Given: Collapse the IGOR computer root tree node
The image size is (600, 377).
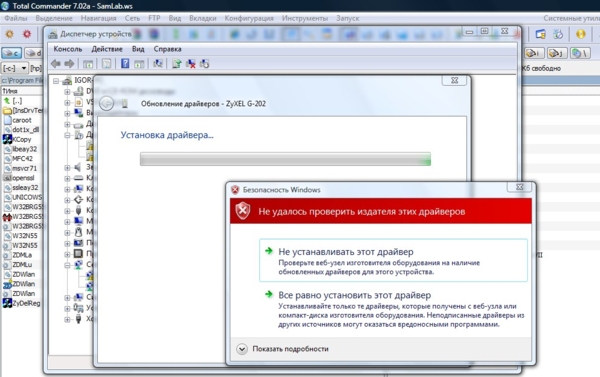Looking at the screenshot, I should pos(56,81).
